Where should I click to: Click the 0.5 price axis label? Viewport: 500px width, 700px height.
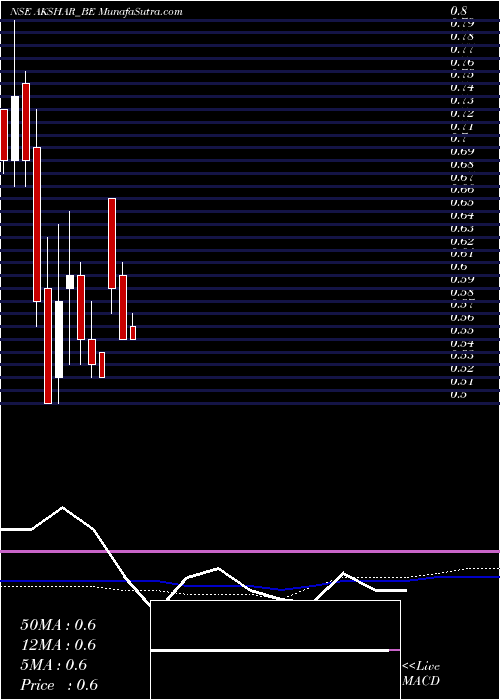pyautogui.click(x=459, y=395)
